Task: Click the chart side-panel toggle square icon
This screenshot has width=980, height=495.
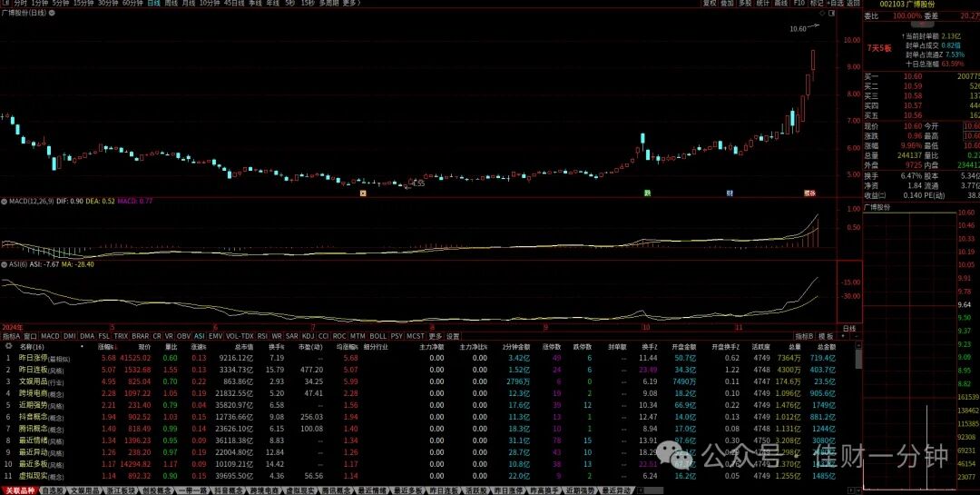Action: point(832,13)
